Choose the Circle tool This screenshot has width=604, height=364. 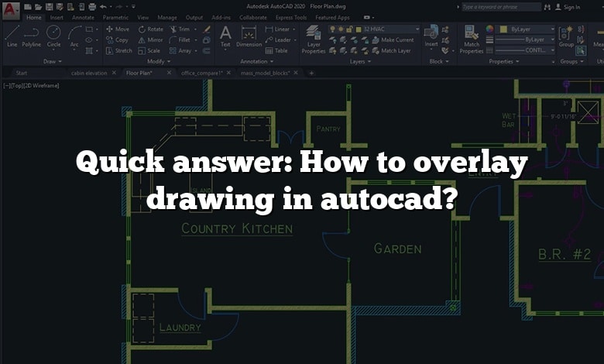pyautogui.click(x=53, y=36)
